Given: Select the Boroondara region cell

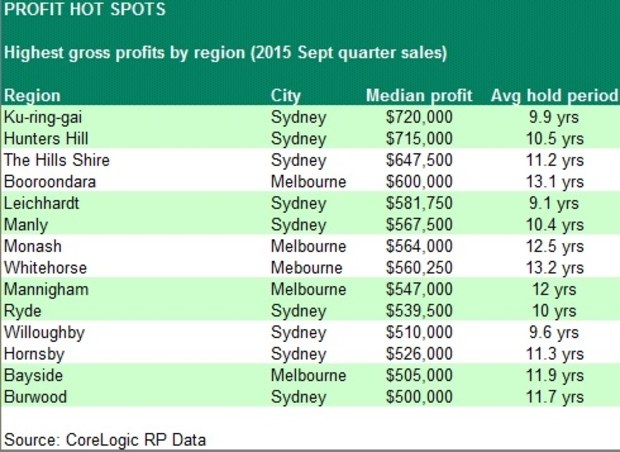Looking at the screenshot, I should point(50,182).
